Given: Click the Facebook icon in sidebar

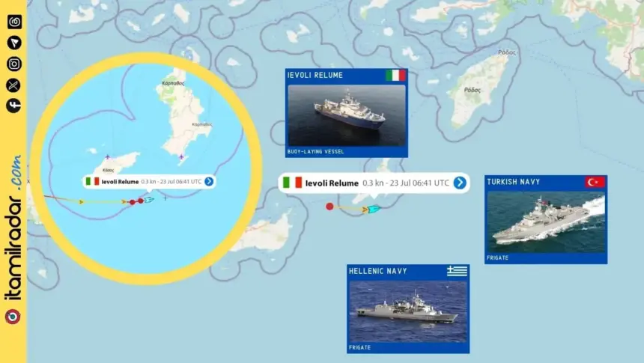Looking at the screenshot, I should pos(13,106).
